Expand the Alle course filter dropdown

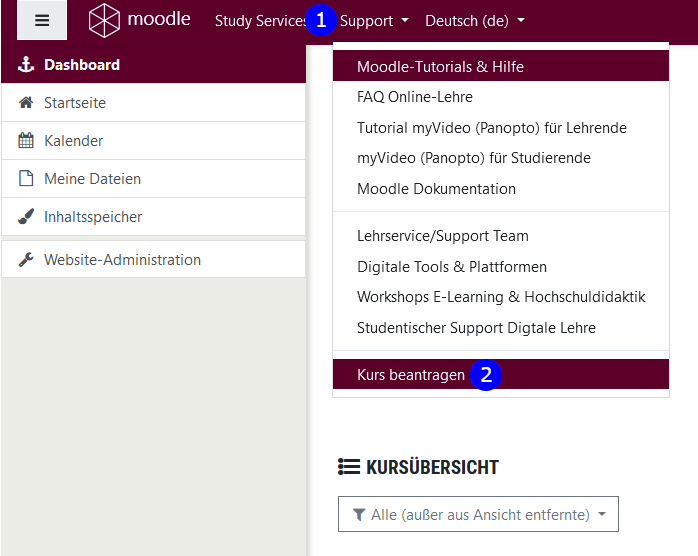[x=478, y=515]
